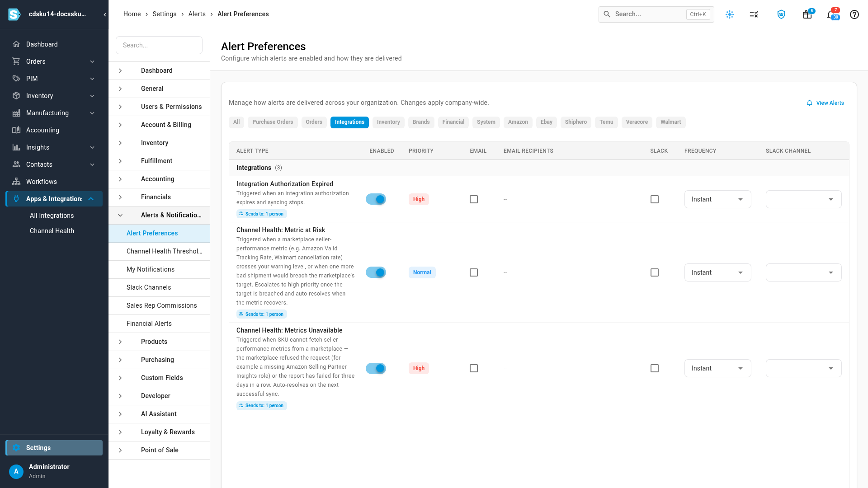Collapse the left sidebar with the arrow

(105, 14)
